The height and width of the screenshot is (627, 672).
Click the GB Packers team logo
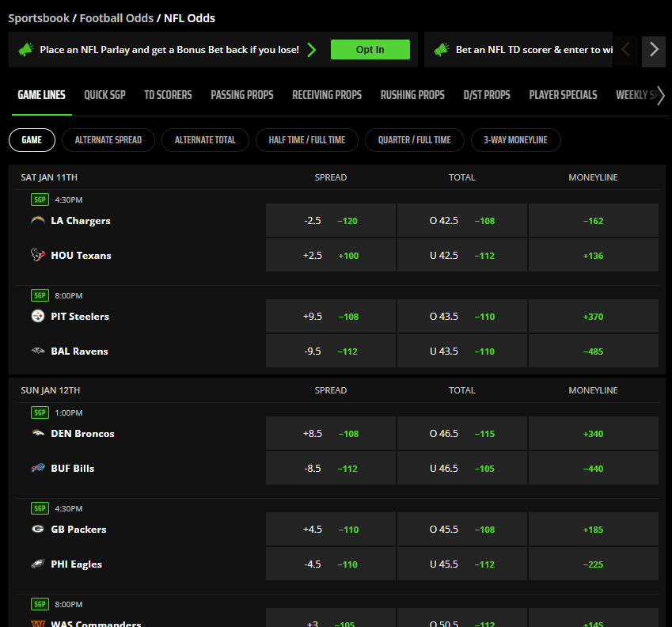click(x=38, y=530)
